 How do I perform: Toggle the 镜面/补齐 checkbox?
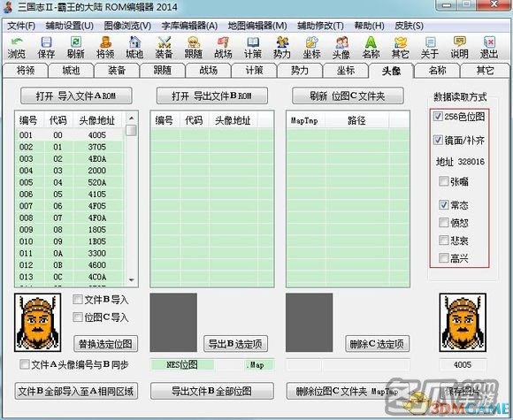tap(438, 140)
